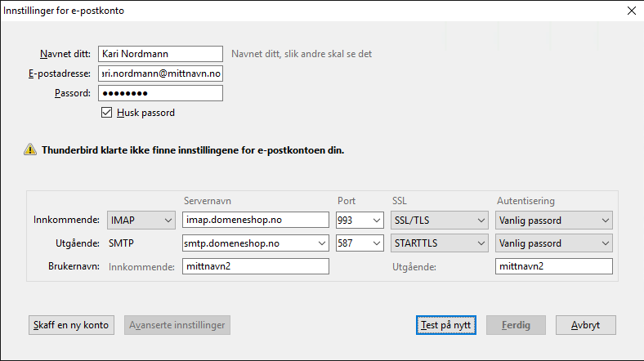The height and width of the screenshot is (361, 644).
Task: Open incoming authentication Vanlig passord dropdown
Action: (x=553, y=221)
